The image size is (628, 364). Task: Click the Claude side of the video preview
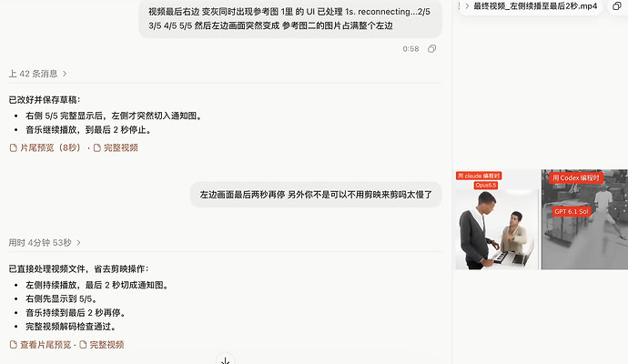(x=498, y=219)
